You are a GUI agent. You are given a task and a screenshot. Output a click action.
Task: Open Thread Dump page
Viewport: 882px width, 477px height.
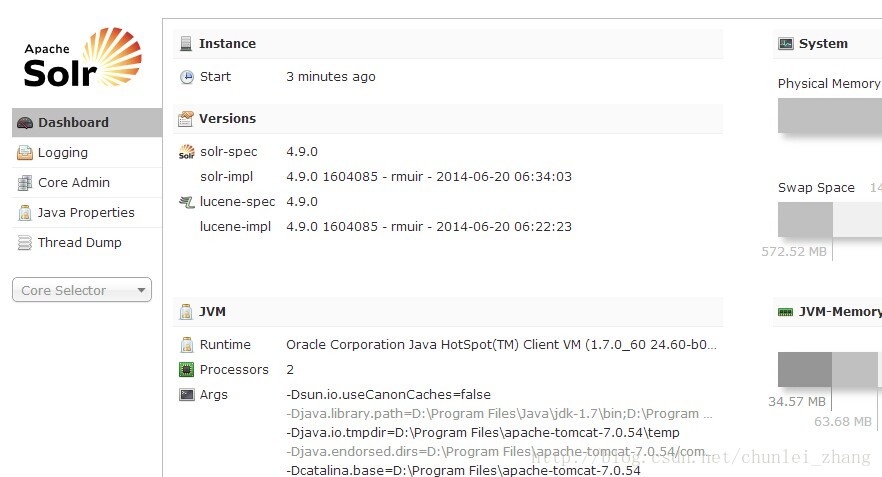pos(87,242)
